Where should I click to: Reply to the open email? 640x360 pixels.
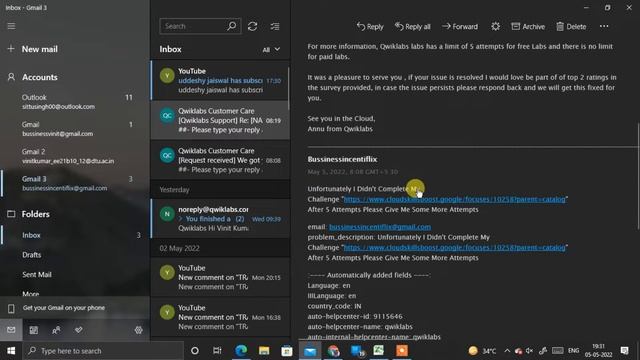(x=370, y=27)
